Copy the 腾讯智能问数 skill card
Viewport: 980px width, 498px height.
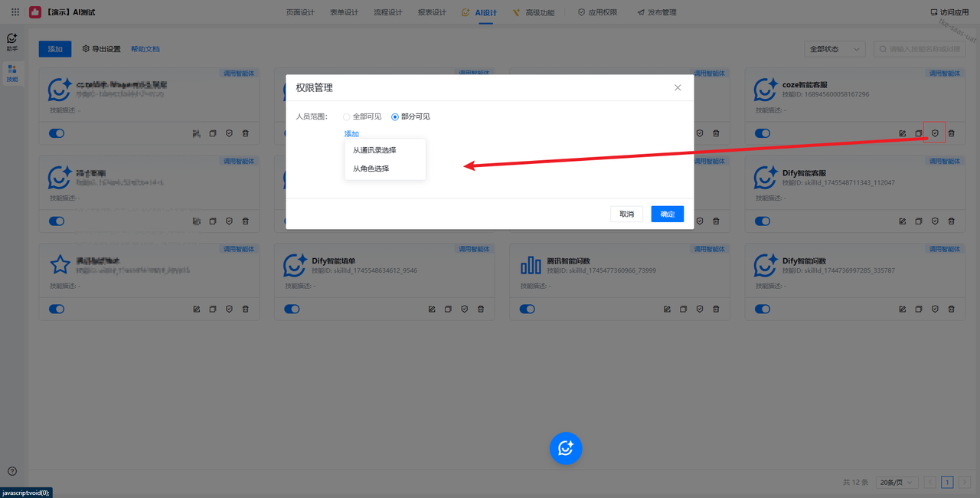(684, 309)
